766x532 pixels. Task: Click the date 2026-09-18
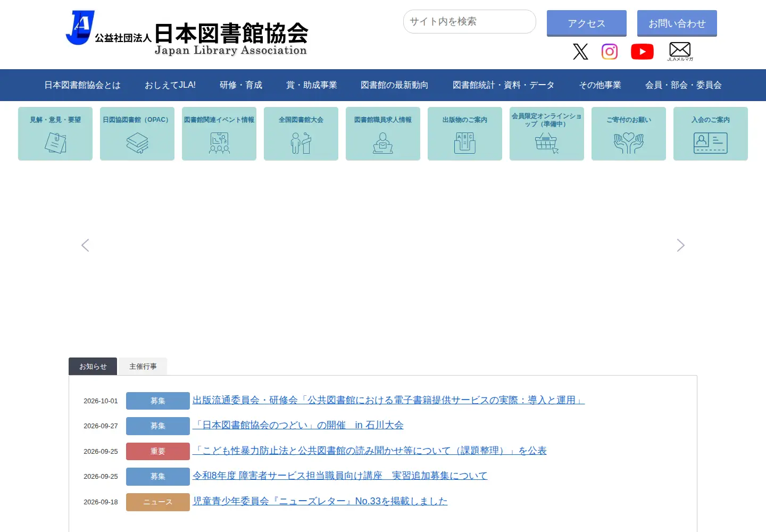tap(101, 502)
